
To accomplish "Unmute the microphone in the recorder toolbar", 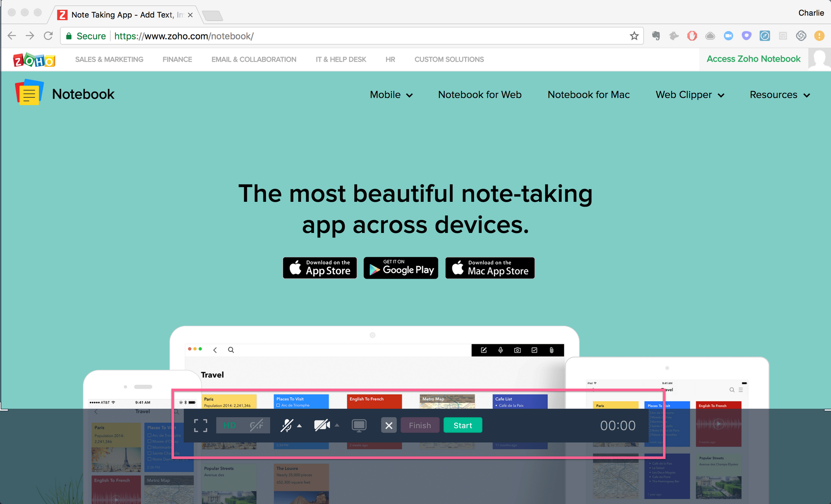I will [288, 425].
